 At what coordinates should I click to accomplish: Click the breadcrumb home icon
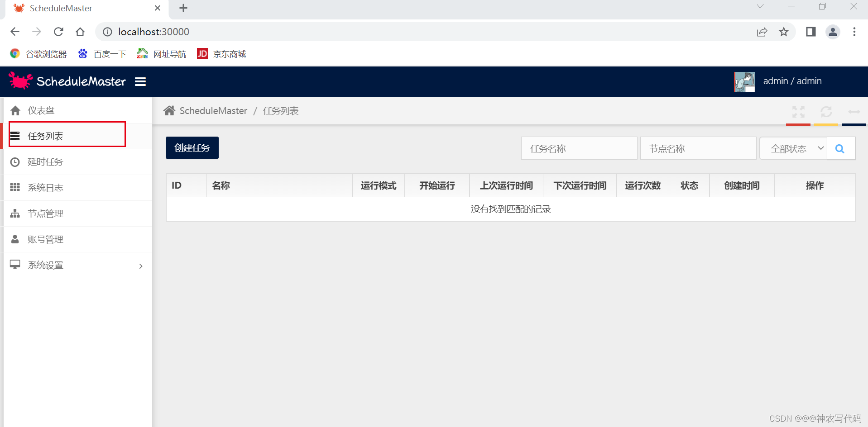tap(169, 110)
